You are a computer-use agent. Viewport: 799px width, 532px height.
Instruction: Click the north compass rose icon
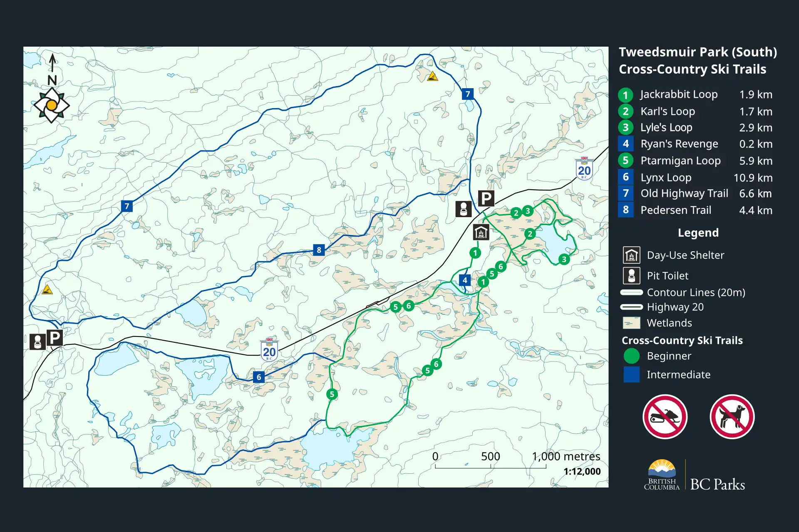pyautogui.click(x=52, y=105)
